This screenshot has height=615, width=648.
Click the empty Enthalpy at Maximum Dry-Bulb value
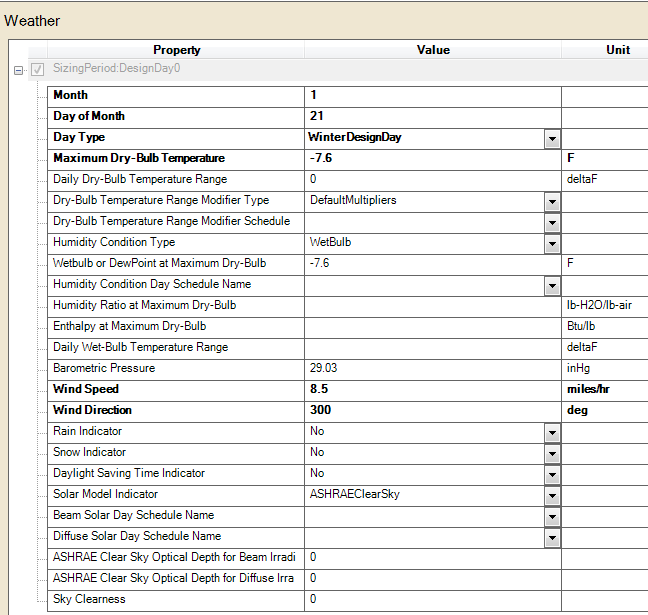coord(433,328)
